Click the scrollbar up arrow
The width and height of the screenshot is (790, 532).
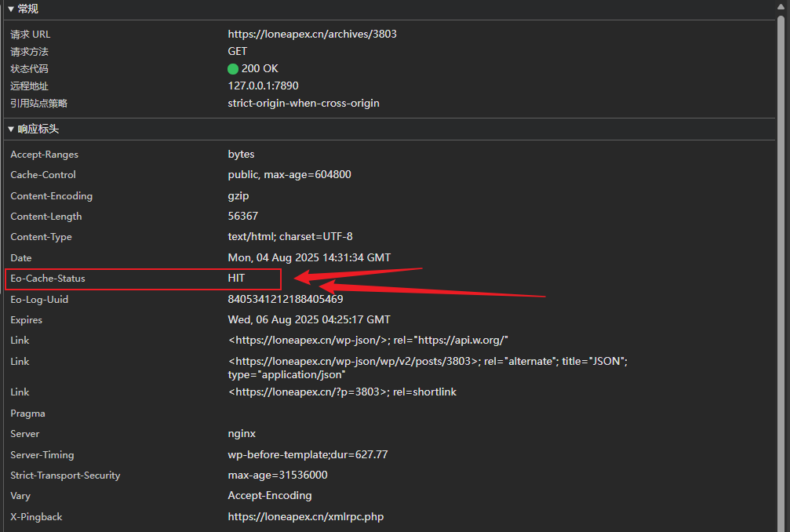pos(781,6)
